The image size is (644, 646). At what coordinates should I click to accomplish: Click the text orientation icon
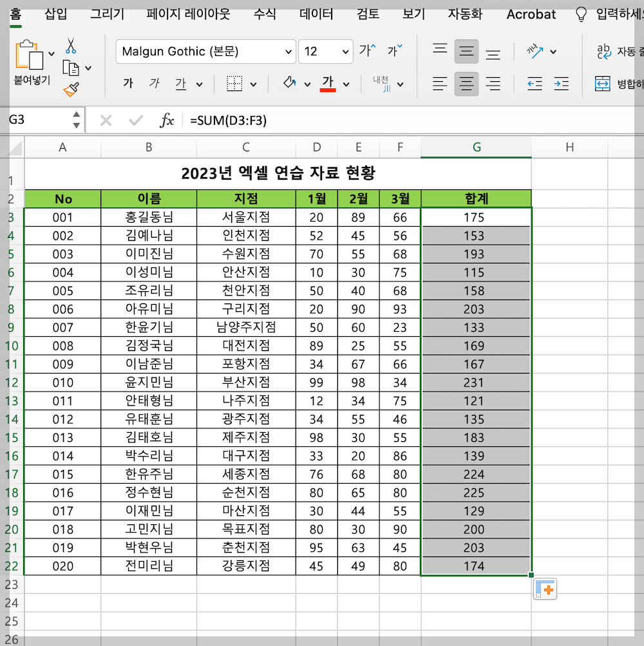click(x=535, y=51)
